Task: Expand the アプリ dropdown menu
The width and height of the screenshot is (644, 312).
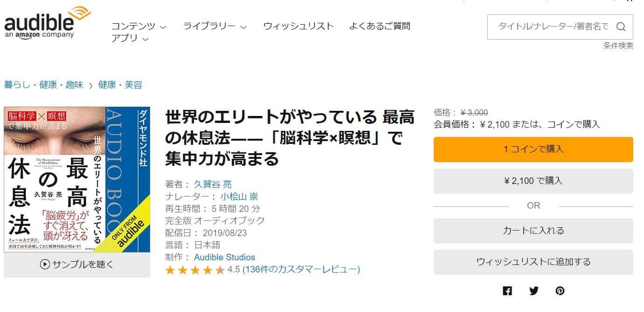Action: (130, 38)
